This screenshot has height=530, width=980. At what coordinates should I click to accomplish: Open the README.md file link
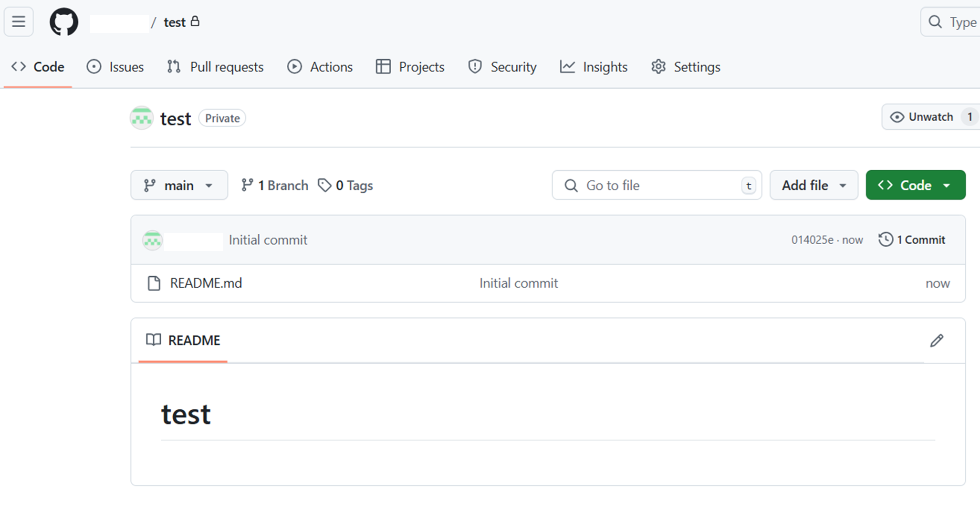[x=206, y=283]
